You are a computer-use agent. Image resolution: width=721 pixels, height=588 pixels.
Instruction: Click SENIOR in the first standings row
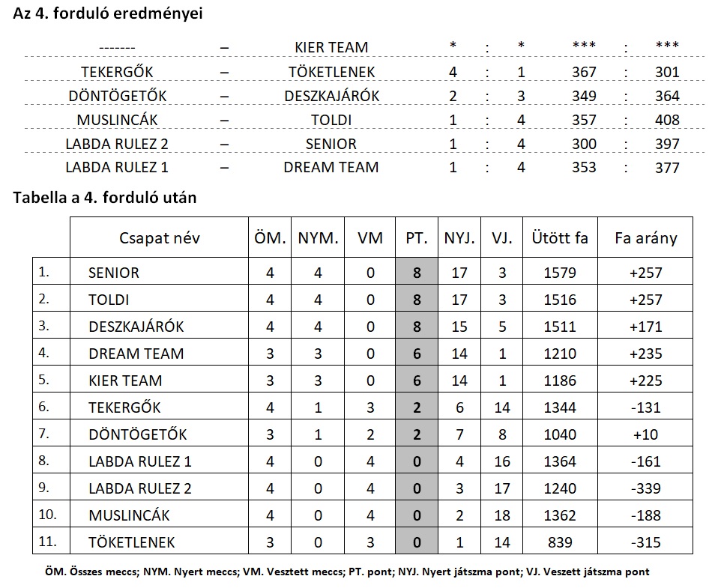114,273
